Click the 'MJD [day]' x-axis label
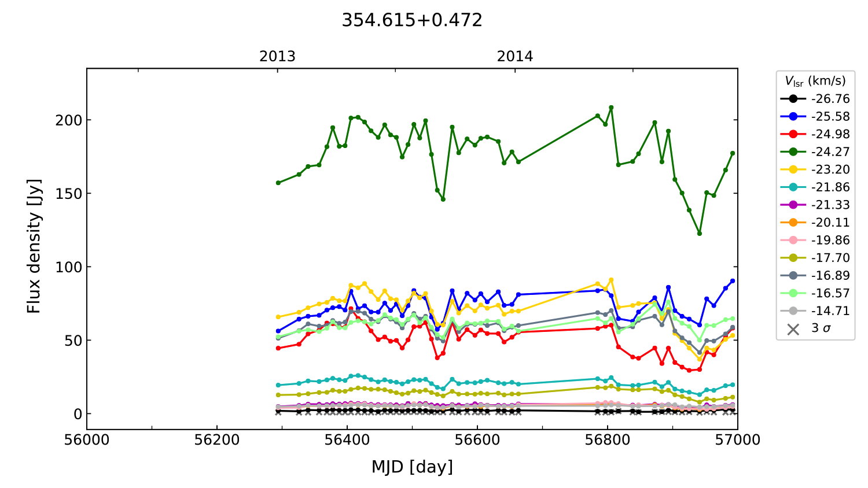 (x=411, y=467)
